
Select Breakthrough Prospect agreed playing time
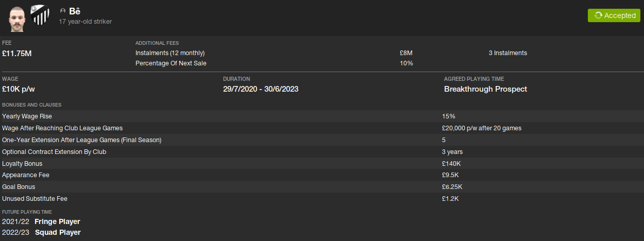pos(485,89)
